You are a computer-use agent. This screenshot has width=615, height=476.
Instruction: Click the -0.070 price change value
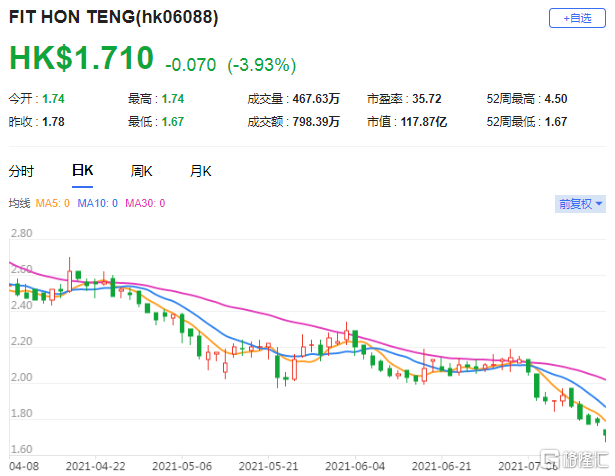tap(191, 65)
